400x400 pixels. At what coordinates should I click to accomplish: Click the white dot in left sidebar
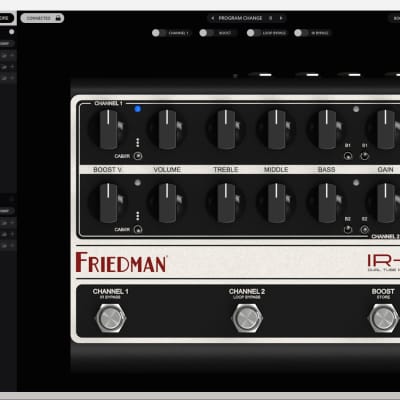[12, 32]
